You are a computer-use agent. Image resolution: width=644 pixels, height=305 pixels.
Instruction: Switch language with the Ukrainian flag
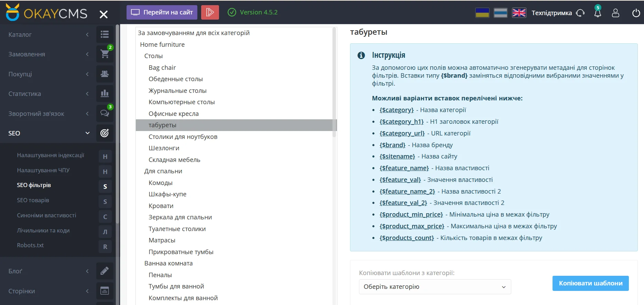pos(482,13)
